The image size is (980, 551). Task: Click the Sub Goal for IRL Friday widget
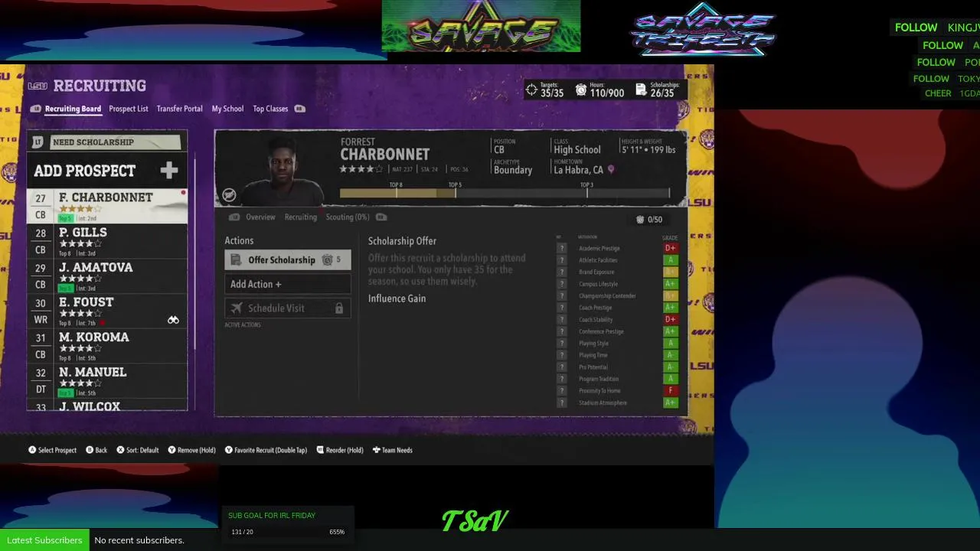click(x=287, y=523)
